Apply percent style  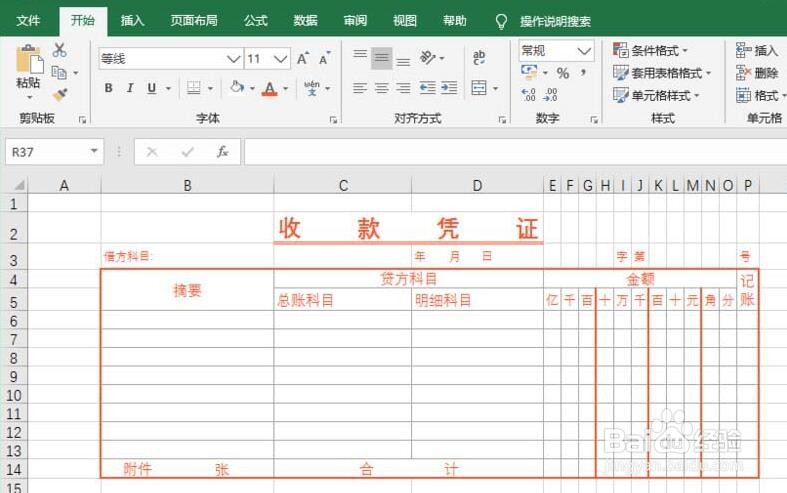tap(563, 73)
